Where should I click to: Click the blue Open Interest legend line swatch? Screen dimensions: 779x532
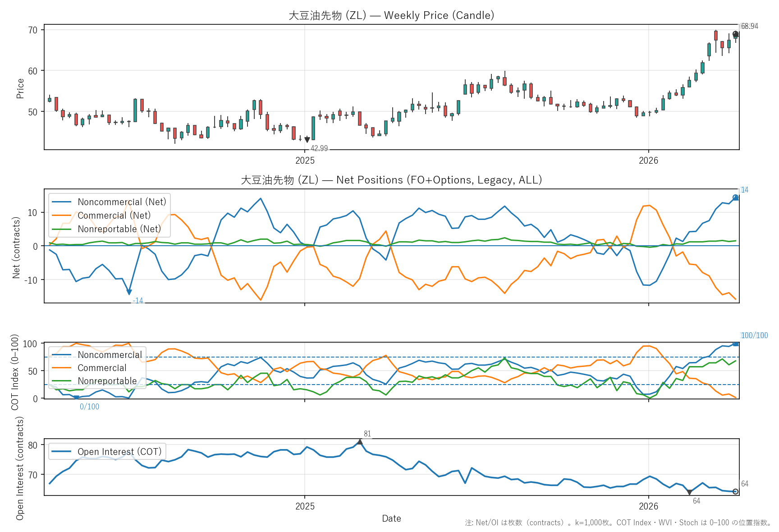[62, 452]
